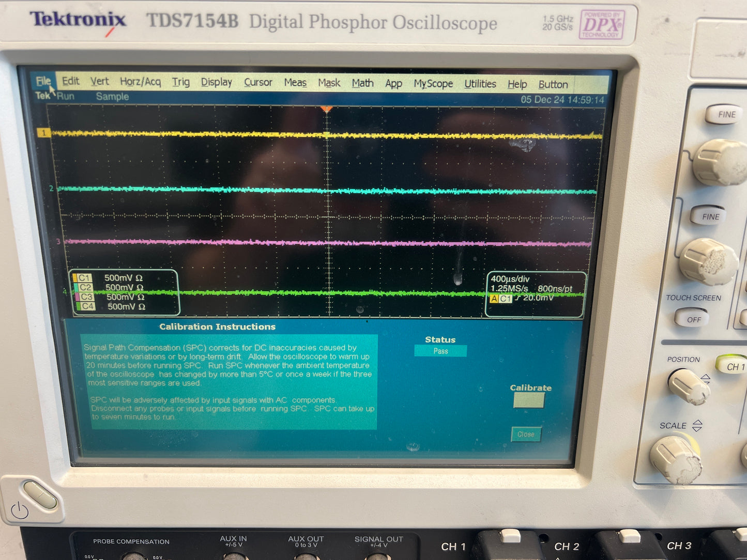Click the Run acquisition status text
This screenshot has width=747, height=560.
click(66, 96)
